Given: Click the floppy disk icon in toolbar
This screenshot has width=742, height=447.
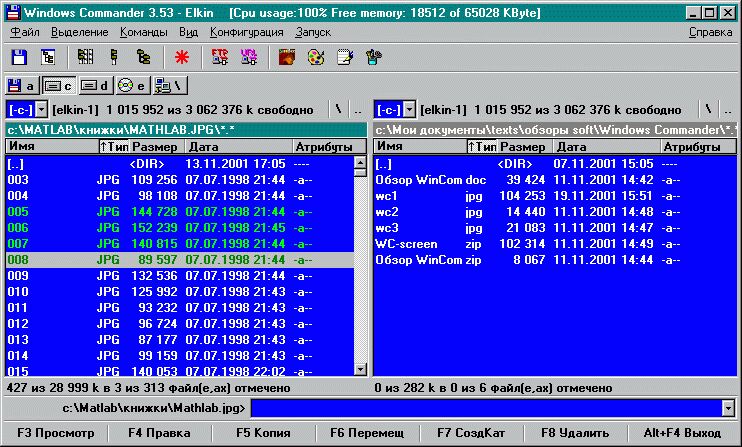Looking at the screenshot, I should (x=19, y=57).
